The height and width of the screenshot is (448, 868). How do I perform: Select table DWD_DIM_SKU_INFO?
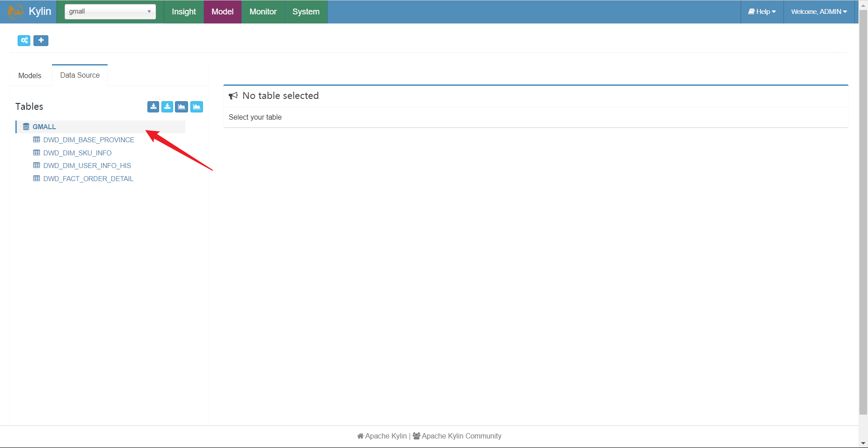click(x=77, y=153)
